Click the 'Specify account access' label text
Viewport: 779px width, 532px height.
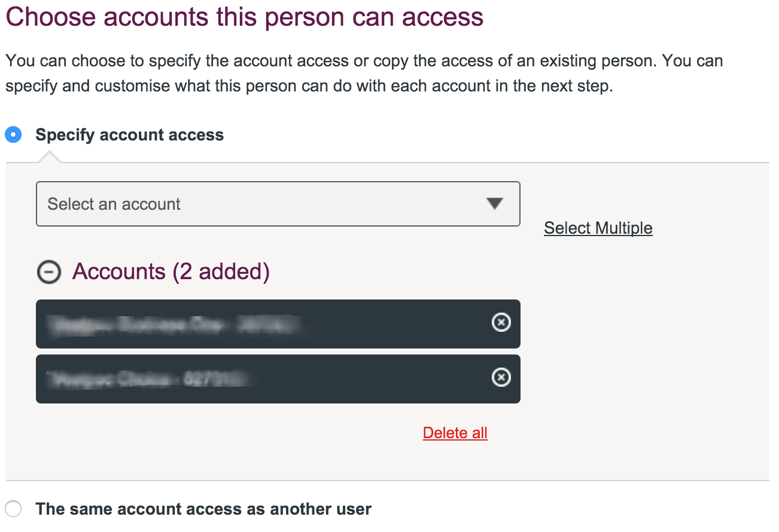(x=129, y=135)
